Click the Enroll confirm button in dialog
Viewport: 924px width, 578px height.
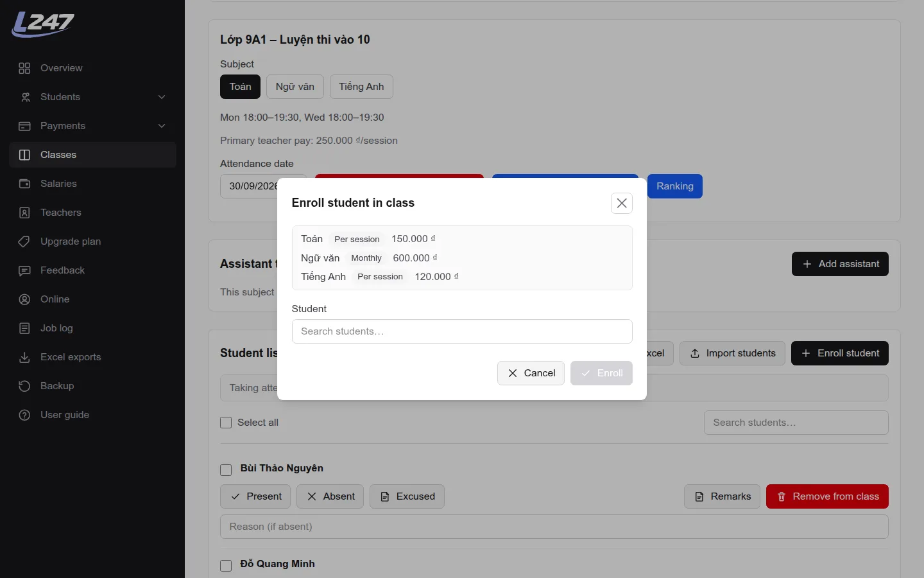pyautogui.click(x=601, y=373)
